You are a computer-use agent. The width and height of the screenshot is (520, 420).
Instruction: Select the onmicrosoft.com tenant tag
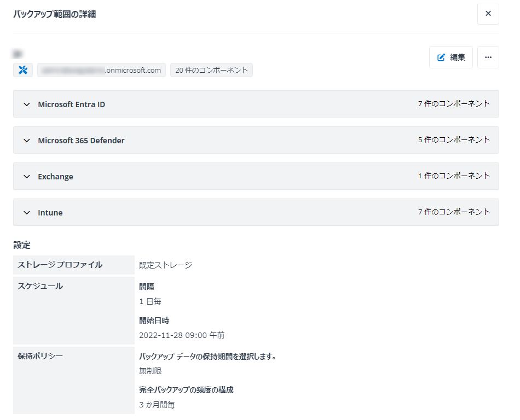(x=101, y=70)
